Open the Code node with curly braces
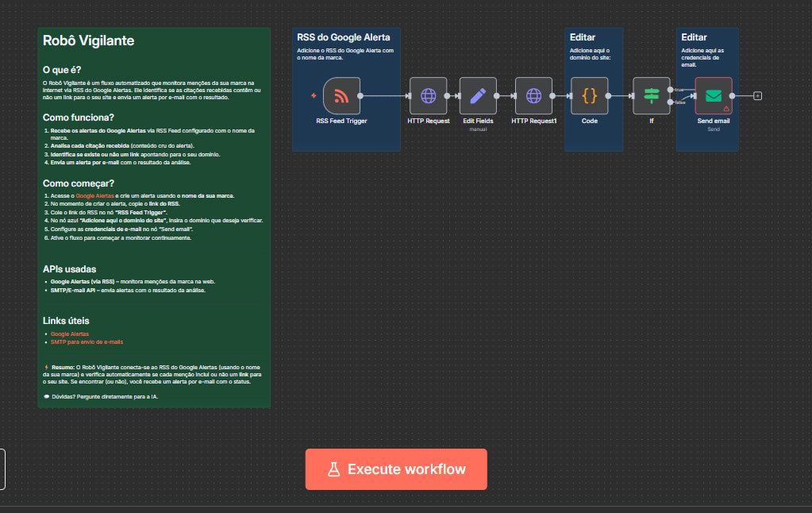This screenshot has height=513, width=812. pos(589,96)
